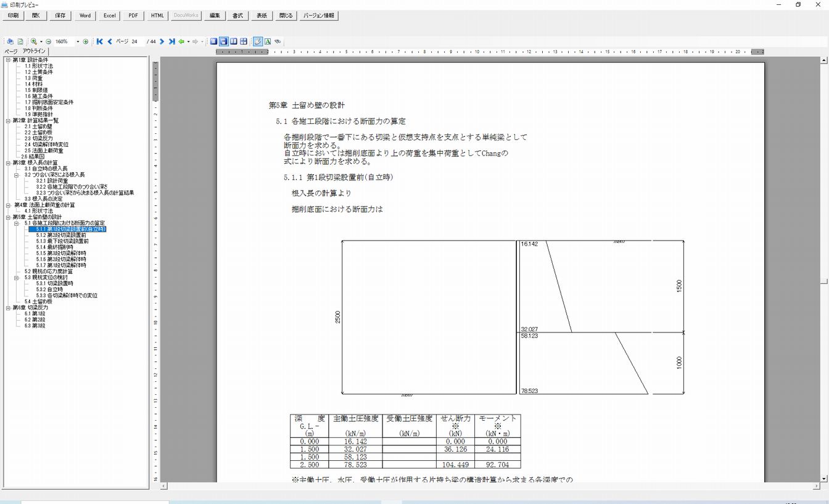The height and width of the screenshot is (504, 829).
Task: Collapse 第6章 切梁反力 node
Action: coord(8,307)
